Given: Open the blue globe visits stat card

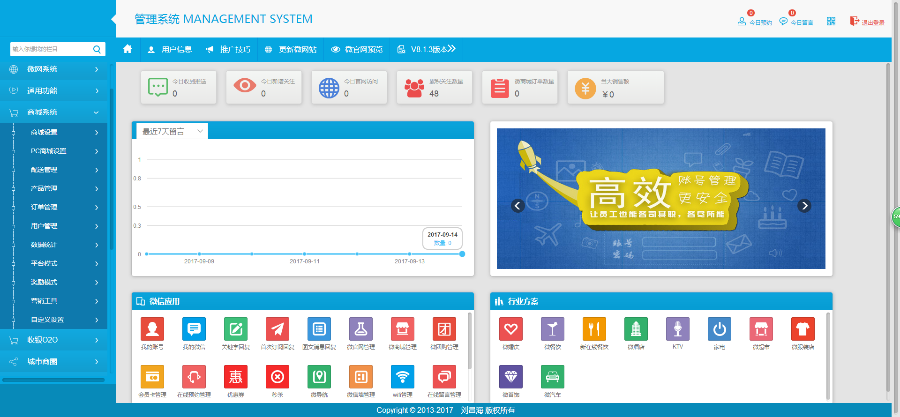Looking at the screenshot, I should click(350, 87).
